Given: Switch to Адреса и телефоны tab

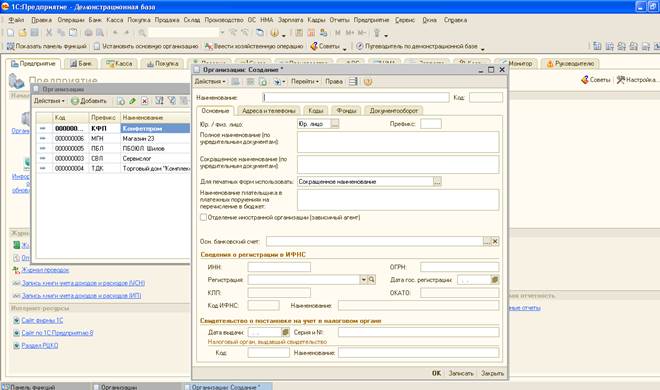Looking at the screenshot, I should pyautogui.click(x=269, y=111).
